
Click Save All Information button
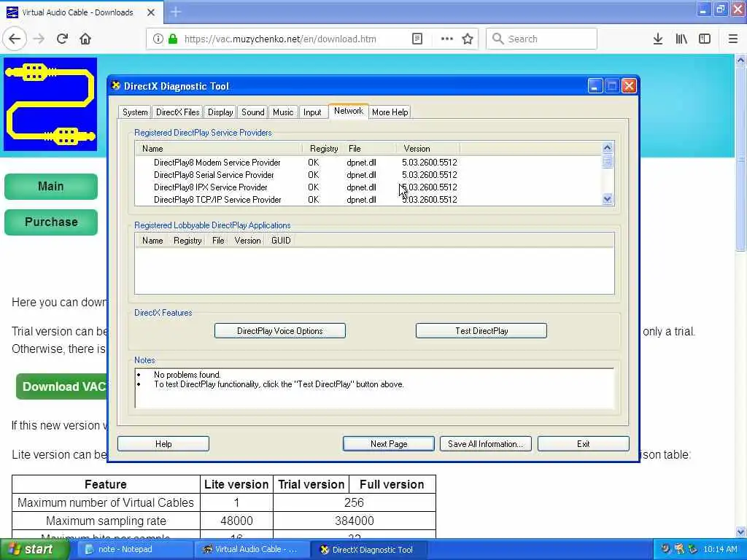[x=485, y=444]
